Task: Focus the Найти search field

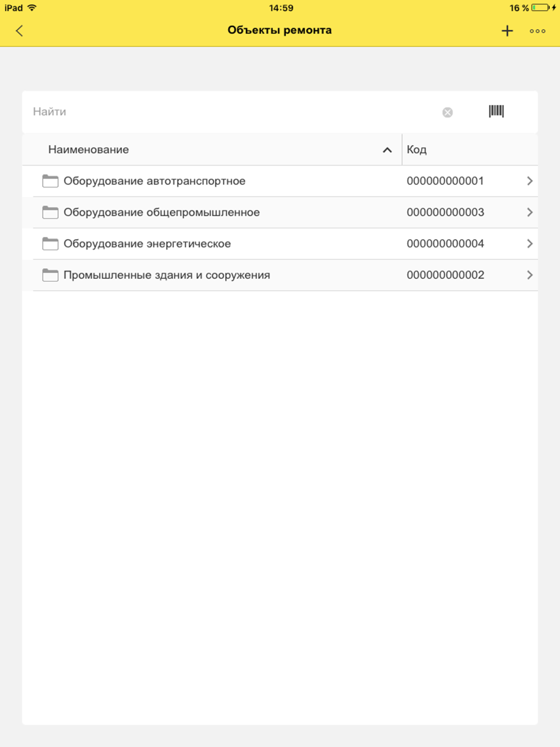Action: point(224,111)
